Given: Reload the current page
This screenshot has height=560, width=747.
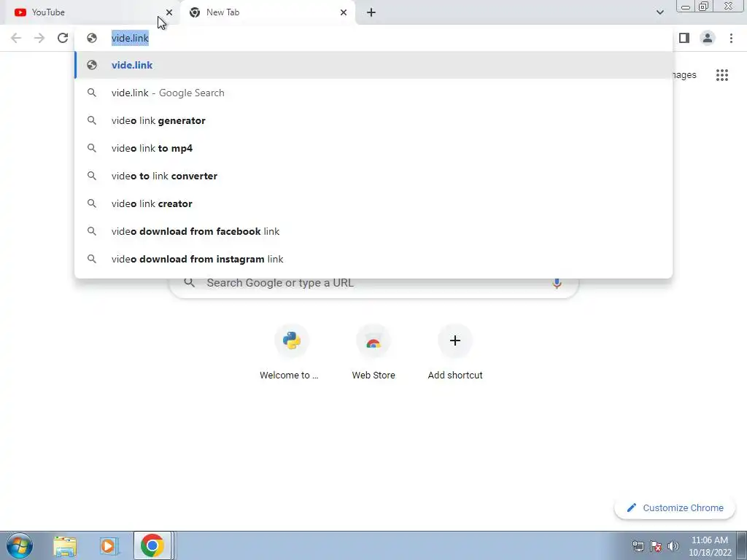Looking at the screenshot, I should point(63,38).
